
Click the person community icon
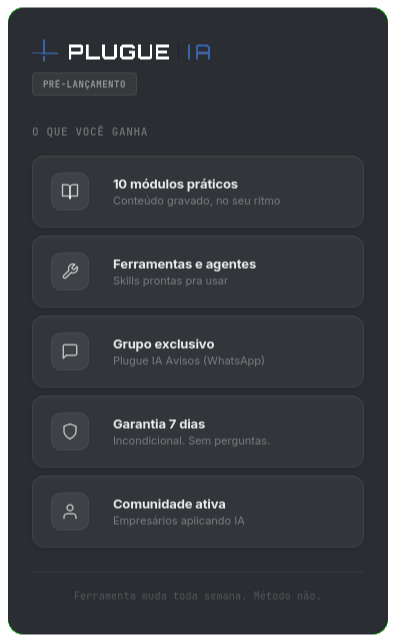pos(70,511)
